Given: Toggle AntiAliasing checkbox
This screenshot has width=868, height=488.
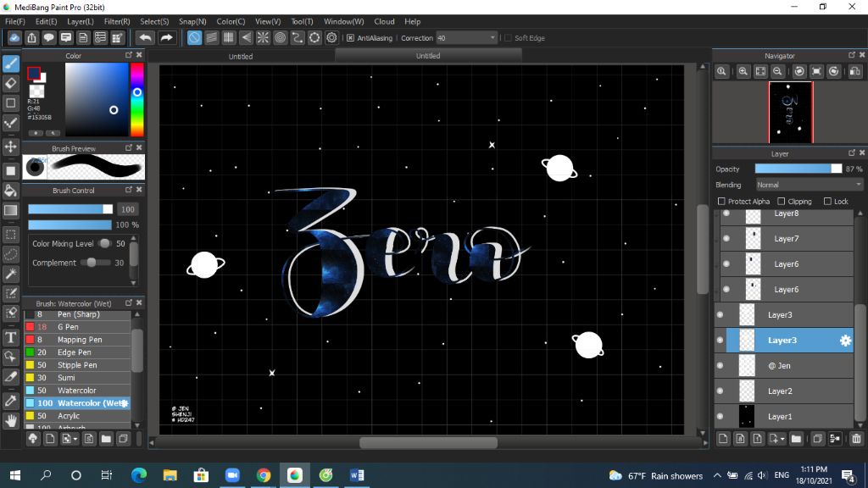Looking at the screenshot, I should pos(350,37).
